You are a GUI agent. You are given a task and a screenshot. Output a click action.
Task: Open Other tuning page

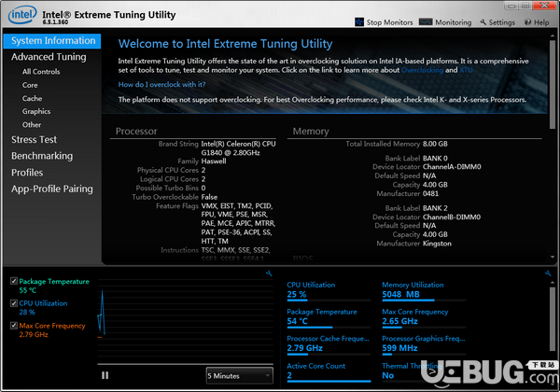point(32,125)
